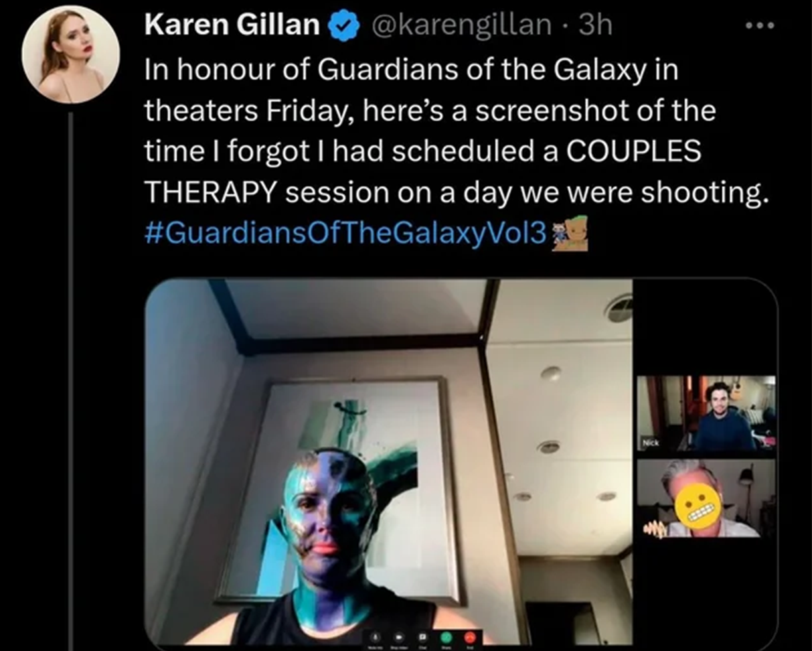Open the chat icon in the call toolbar

tap(422, 637)
